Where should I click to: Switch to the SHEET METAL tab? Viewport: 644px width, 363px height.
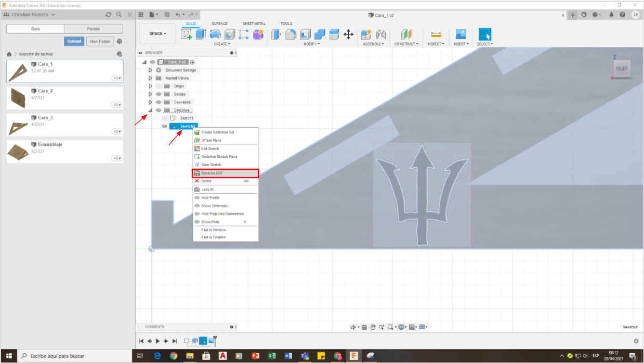click(254, 23)
